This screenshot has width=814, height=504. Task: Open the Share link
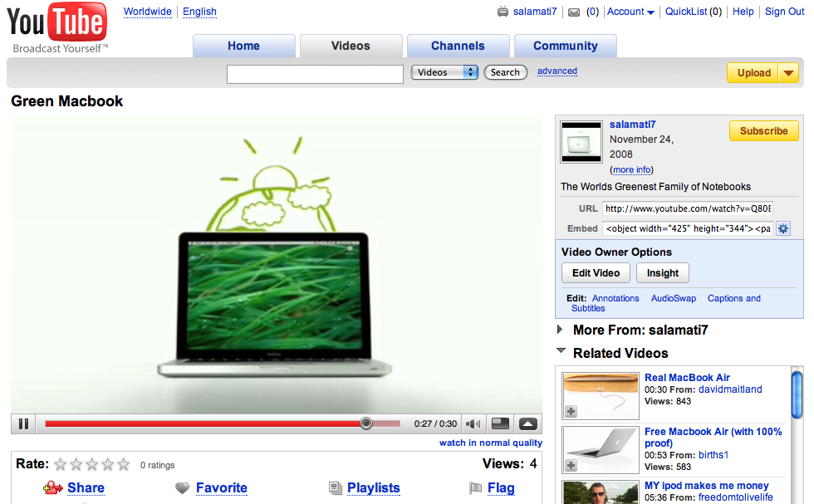[x=86, y=488]
